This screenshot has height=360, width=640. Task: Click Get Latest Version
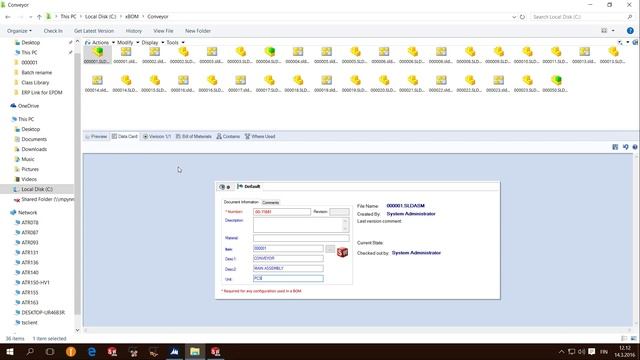pos(94,31)
